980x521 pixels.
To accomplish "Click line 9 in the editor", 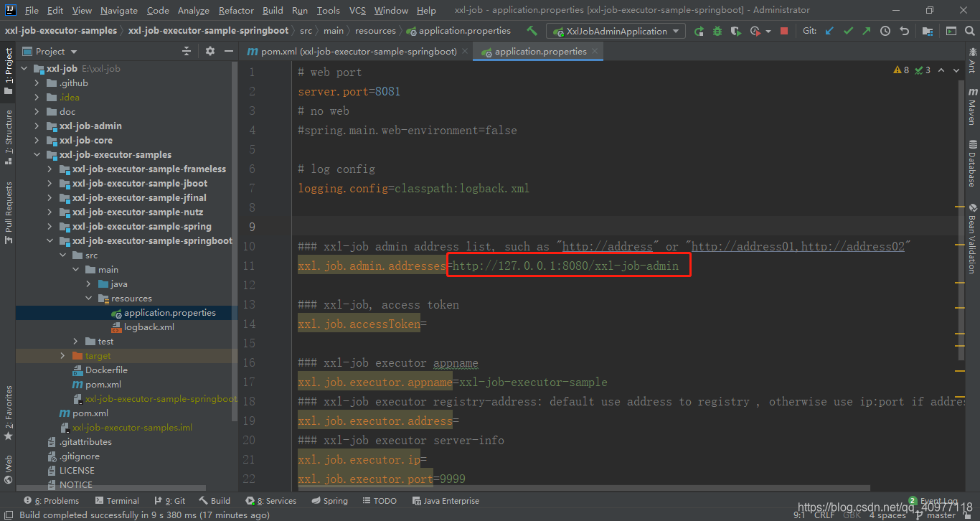I will [x=628, y=227].
